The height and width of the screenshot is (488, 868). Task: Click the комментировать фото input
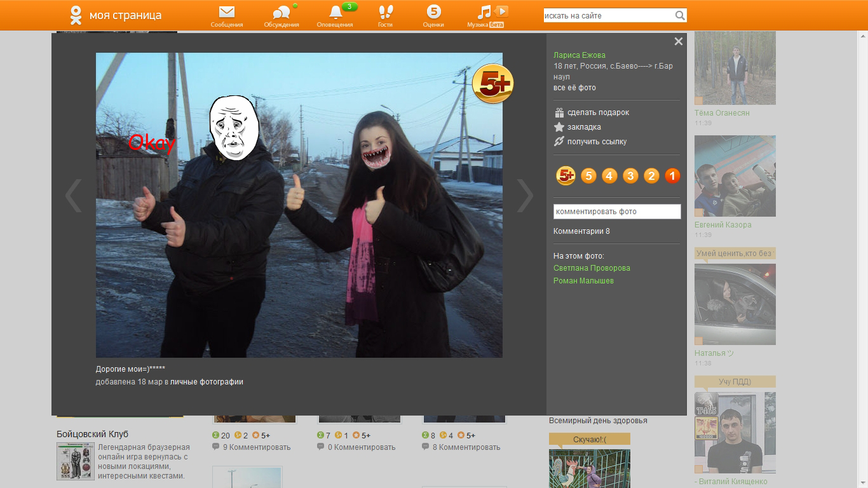617,212
